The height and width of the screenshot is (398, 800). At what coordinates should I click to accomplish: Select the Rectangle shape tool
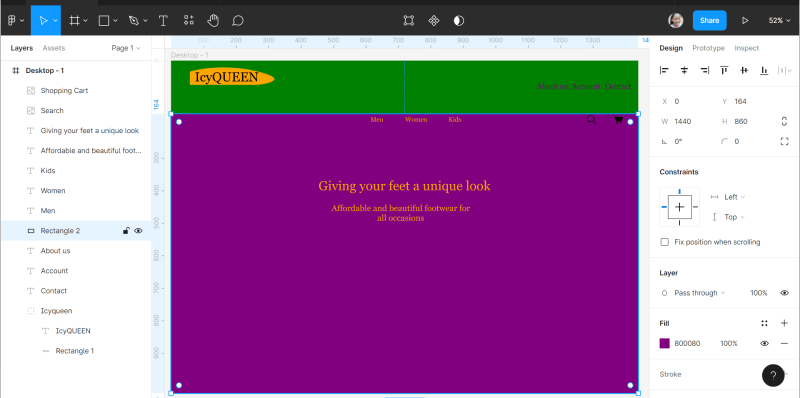(x=104, y=20)
